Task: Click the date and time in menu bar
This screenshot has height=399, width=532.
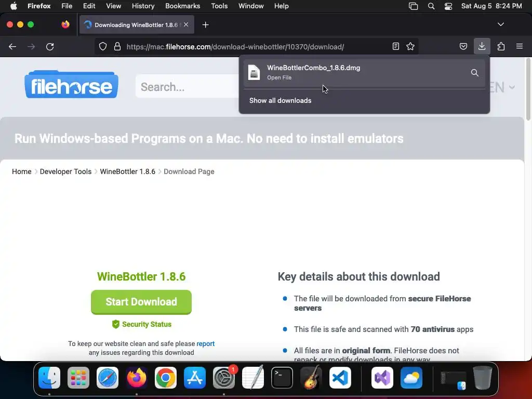Action: (x=491, y=6)
